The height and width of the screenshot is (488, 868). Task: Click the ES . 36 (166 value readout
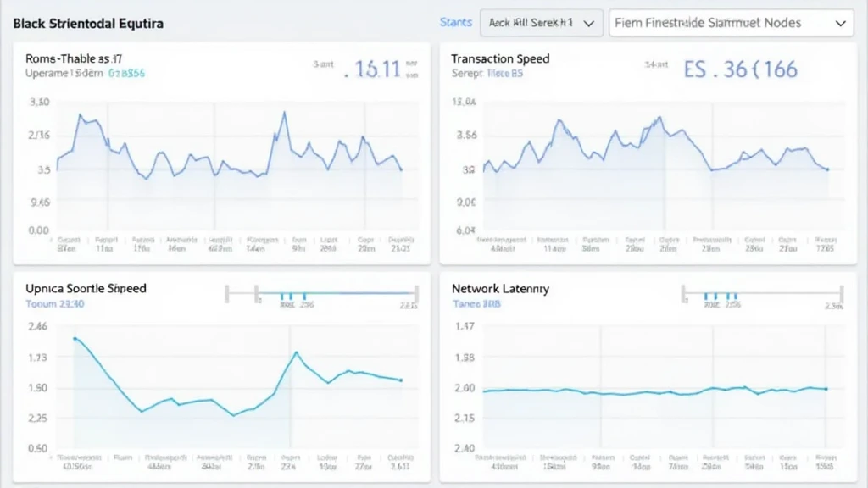point(741,69)
